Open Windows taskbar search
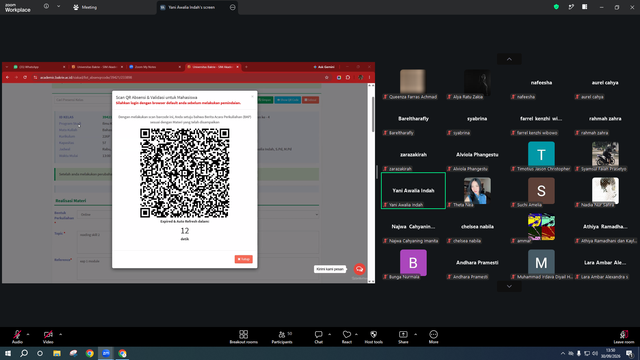 [x=24, y=353]
